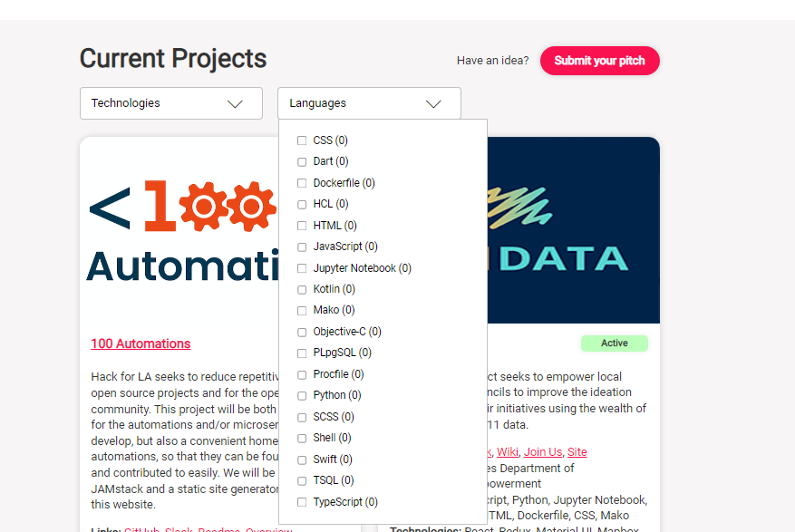
Task: Check the CSS (0) language checkbox
Action: 302,140
